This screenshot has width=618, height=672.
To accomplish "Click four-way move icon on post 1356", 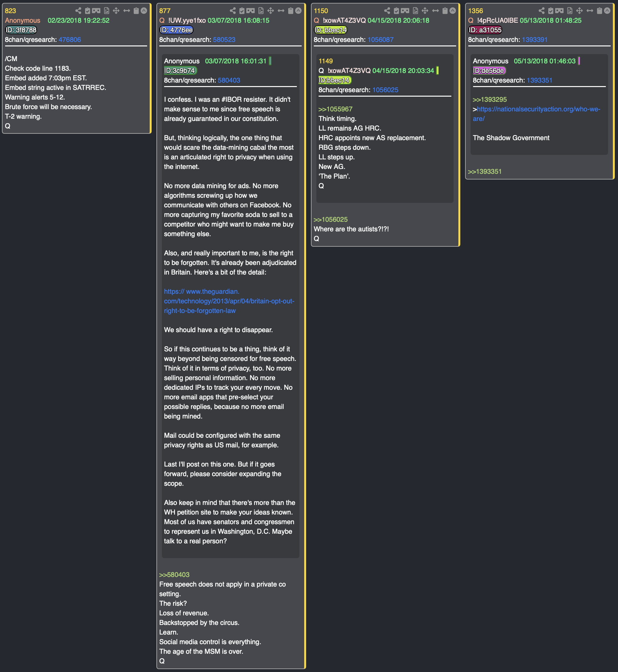I will click(579, 11).
